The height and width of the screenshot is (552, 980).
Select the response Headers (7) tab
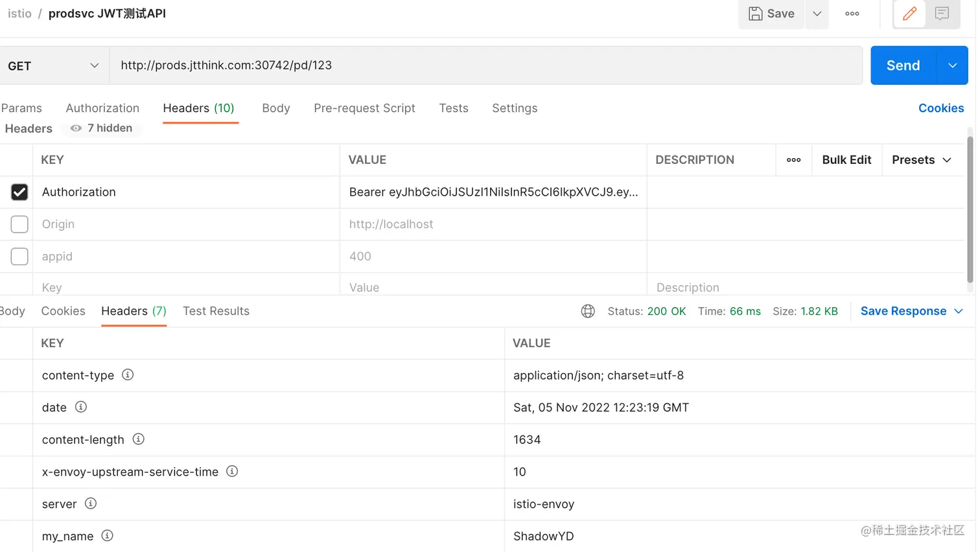point(134,311)
